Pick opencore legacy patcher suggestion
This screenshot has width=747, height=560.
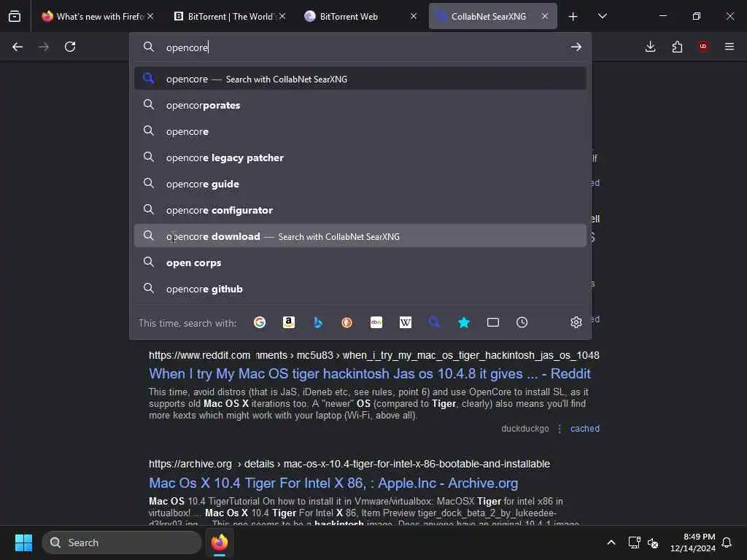coord(360,157)
